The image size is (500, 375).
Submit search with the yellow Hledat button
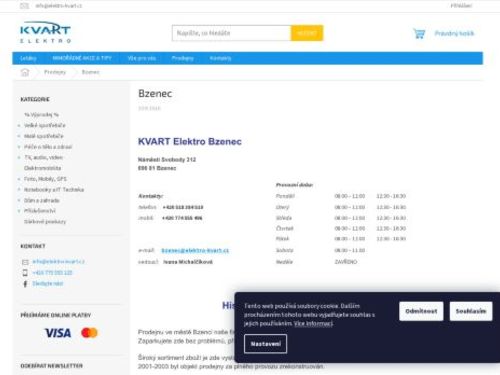307,33
